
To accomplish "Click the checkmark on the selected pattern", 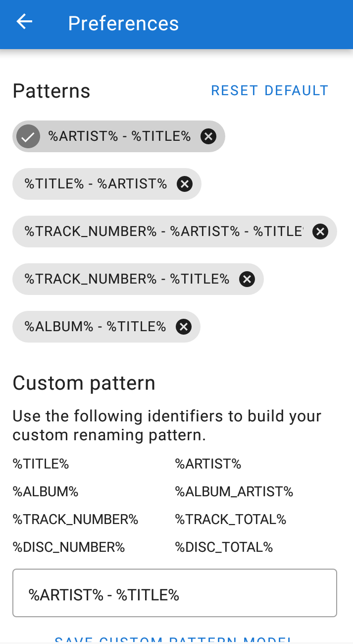I will coord(28,136).
